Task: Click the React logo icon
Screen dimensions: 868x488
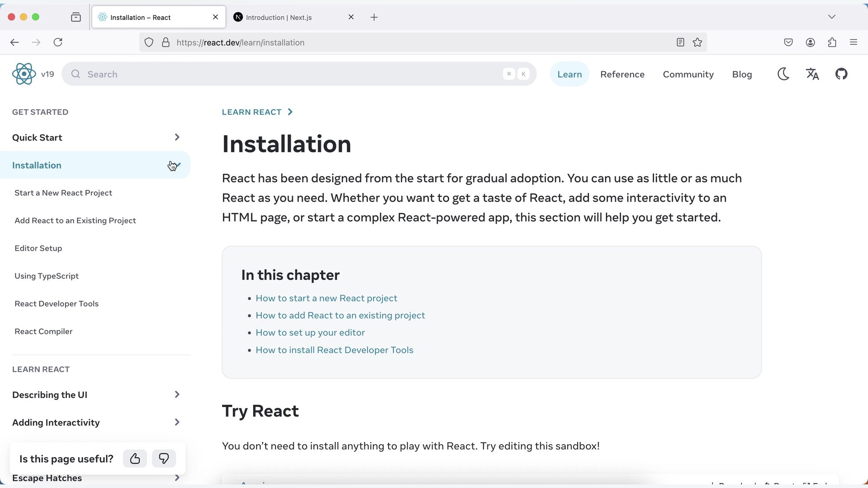Action: pyautogui.click(x=24, y=74)
